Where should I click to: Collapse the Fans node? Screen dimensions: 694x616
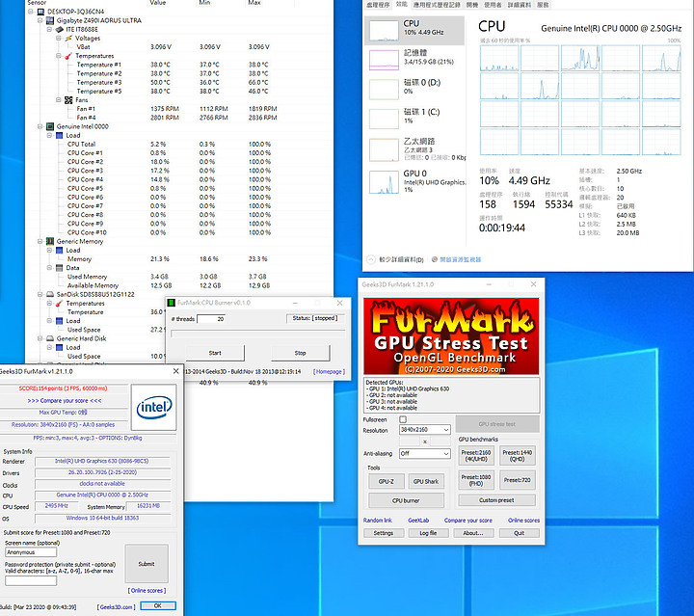pos(59,100)
